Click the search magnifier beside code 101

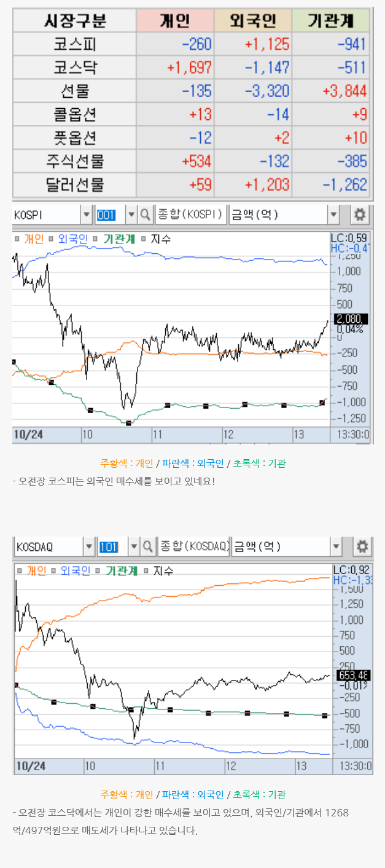[148, 546]
